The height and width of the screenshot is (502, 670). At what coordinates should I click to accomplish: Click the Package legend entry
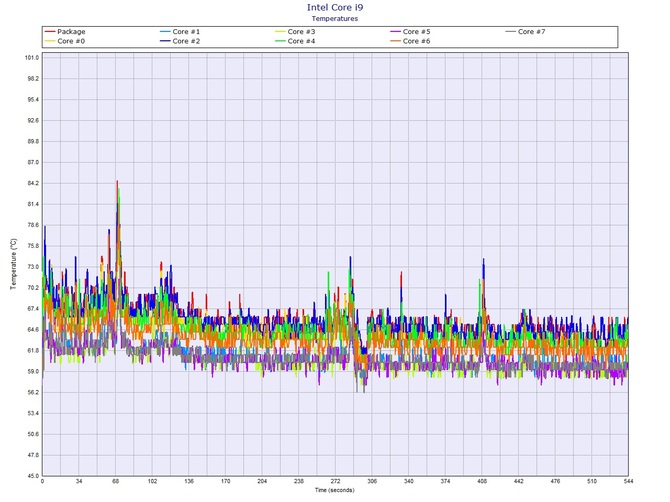[65, 32]
